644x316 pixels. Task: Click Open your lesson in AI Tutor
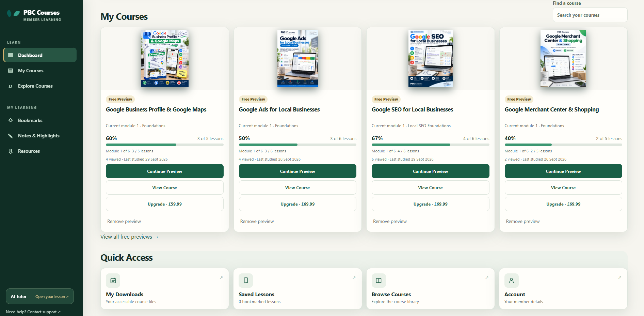point(52,297)
